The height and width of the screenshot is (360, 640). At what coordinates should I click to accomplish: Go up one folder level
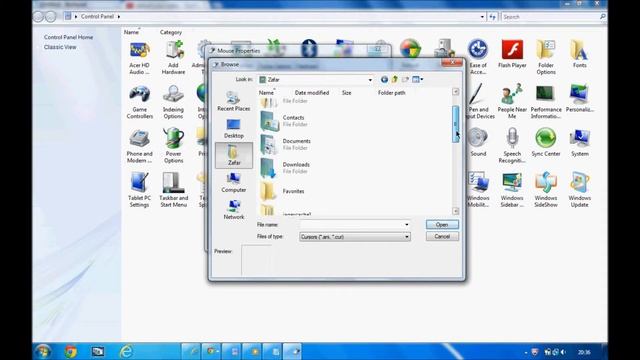click(395, 80)
